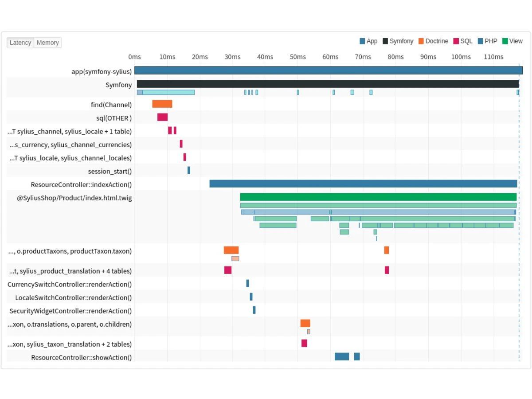Toggle the SQL legend entry
Image resolution: width=532 pixels, height=399 pixels.
(463, 41)
